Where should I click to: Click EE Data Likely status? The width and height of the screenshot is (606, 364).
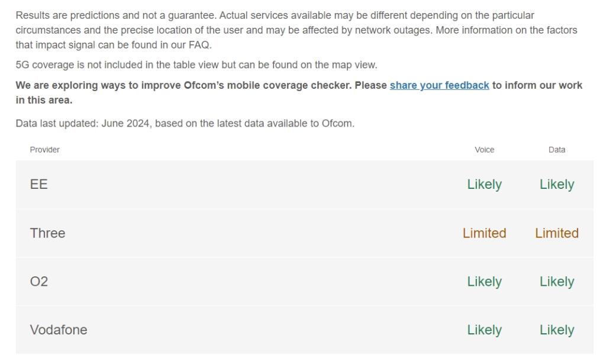click(556, 184)
